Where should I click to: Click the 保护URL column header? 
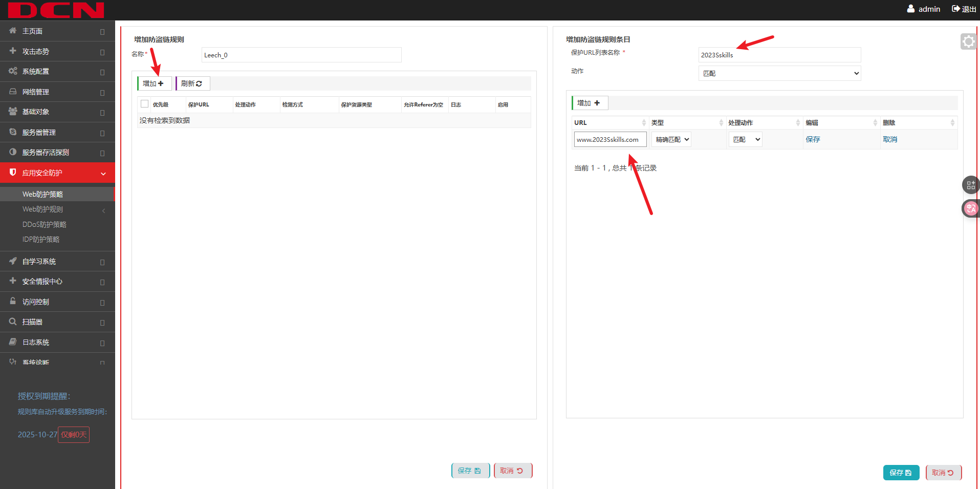click(x=199, y=104)
